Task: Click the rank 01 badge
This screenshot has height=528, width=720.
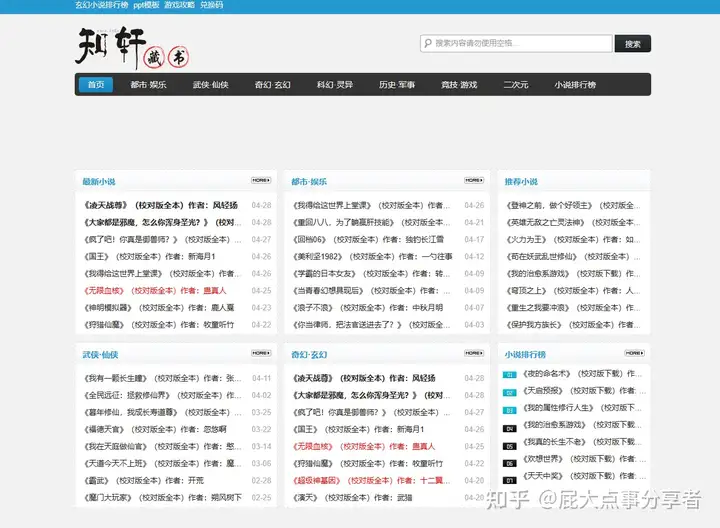Action: pyautogui.click(x=510, y=375)
